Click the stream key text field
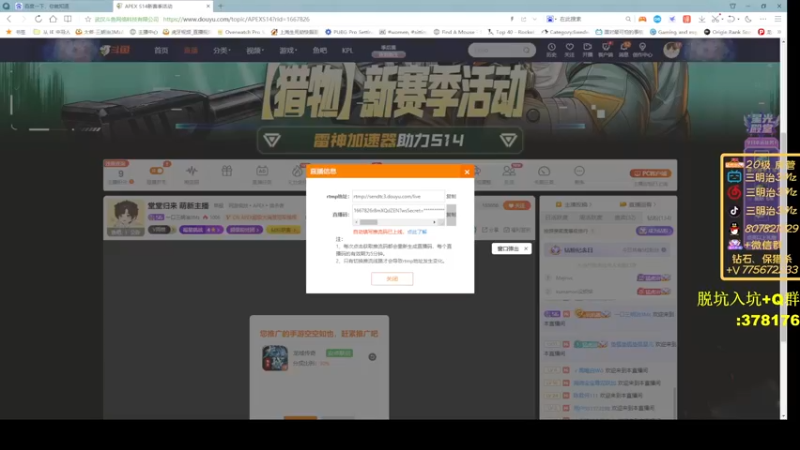The height and width of the screenshot is (450, 800). 398,210
